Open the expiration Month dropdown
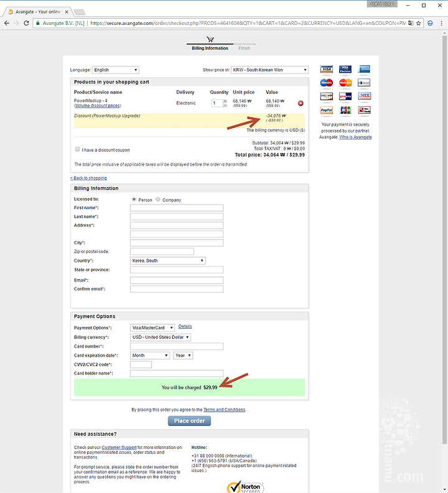 (150, 356)
